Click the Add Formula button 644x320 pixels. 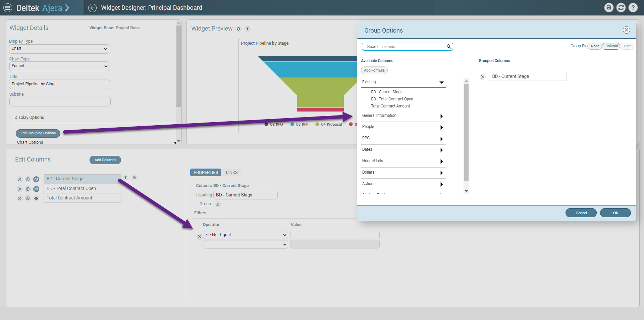click(x=374, y=70)
